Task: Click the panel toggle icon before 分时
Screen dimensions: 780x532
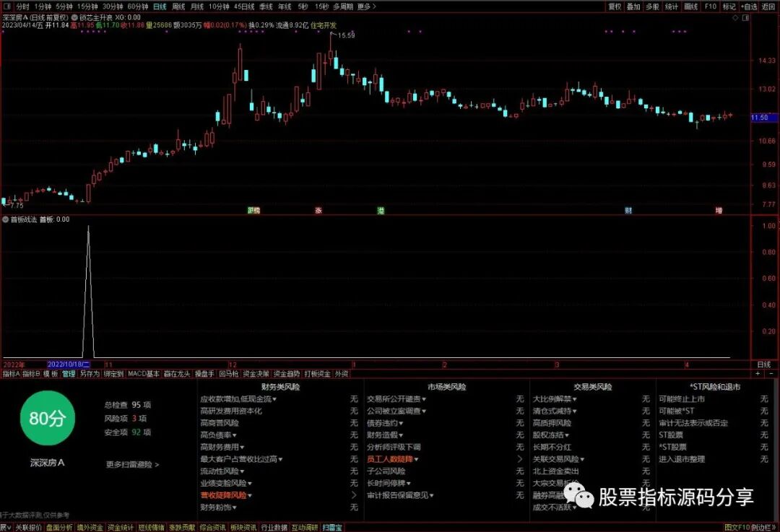Action: click(8, 6)
